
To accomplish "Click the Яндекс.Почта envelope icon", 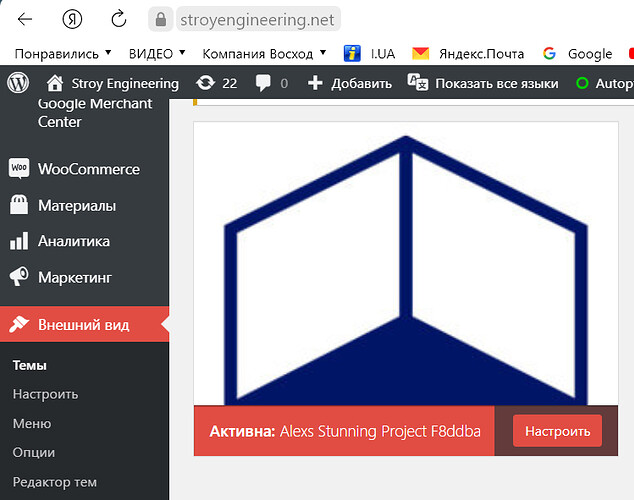I will [x=420, y=53].
